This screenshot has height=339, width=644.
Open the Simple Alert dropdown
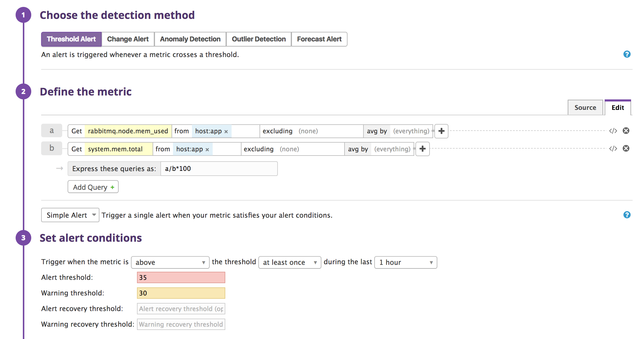(70, 215)
